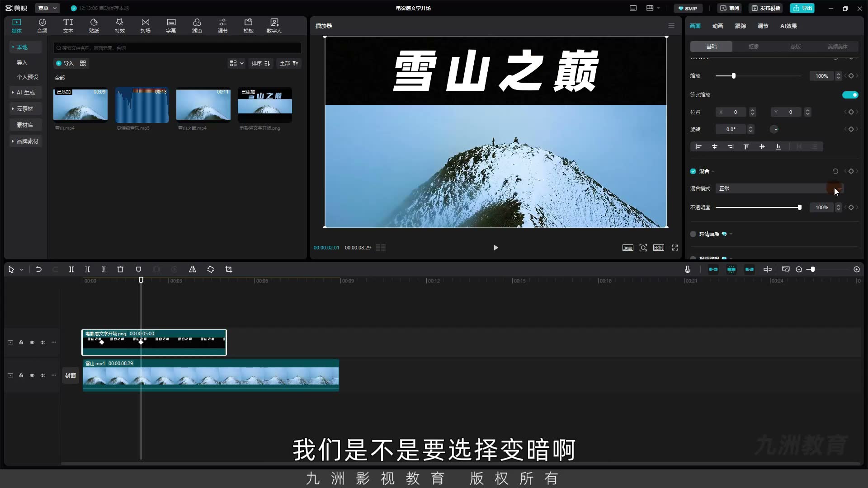Click the split clip tool
The height and width of the screenshot is (488, 868).
71,269
